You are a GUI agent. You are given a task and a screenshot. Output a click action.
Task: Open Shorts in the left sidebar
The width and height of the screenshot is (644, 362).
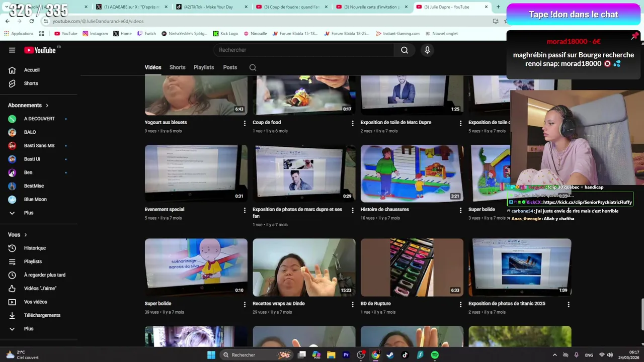(31, 83)
